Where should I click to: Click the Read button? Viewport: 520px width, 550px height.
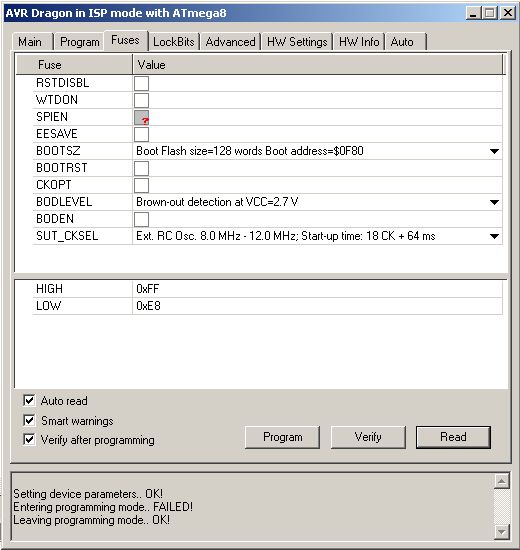pyautogui.click(x=453, y=437)
